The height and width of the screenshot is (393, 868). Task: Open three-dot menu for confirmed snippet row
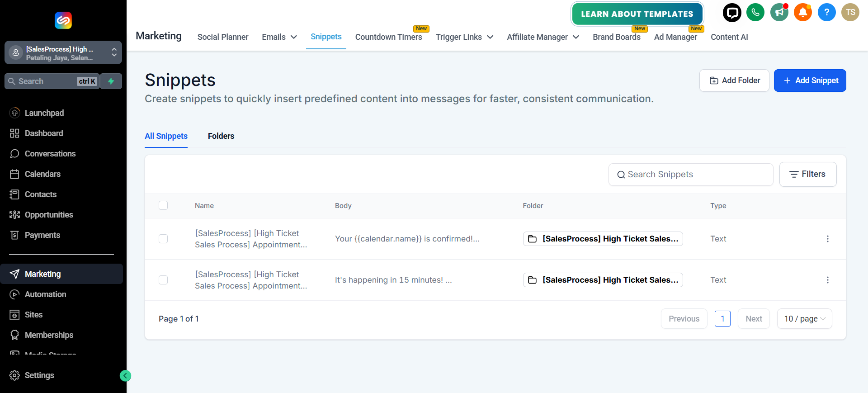828,239
